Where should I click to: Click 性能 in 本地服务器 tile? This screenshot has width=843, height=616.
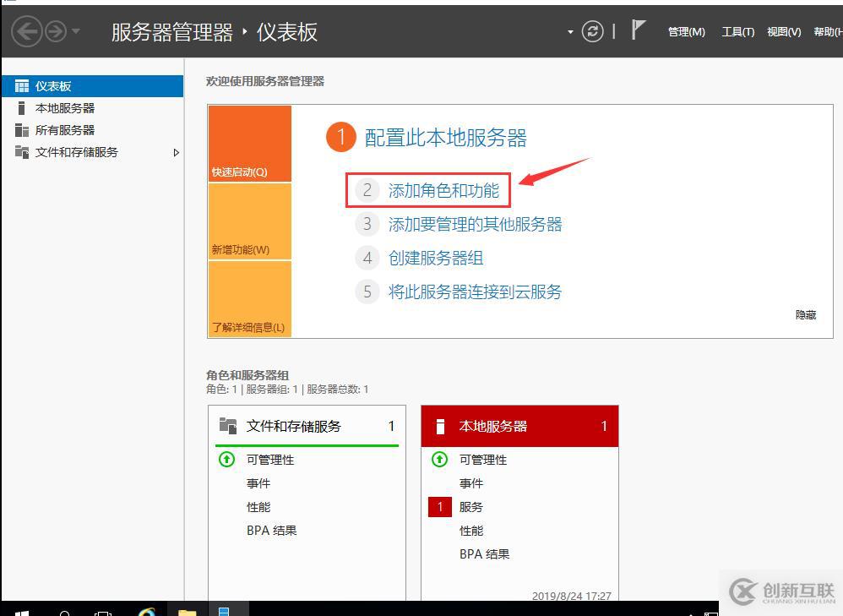click(x=471, y=531)
